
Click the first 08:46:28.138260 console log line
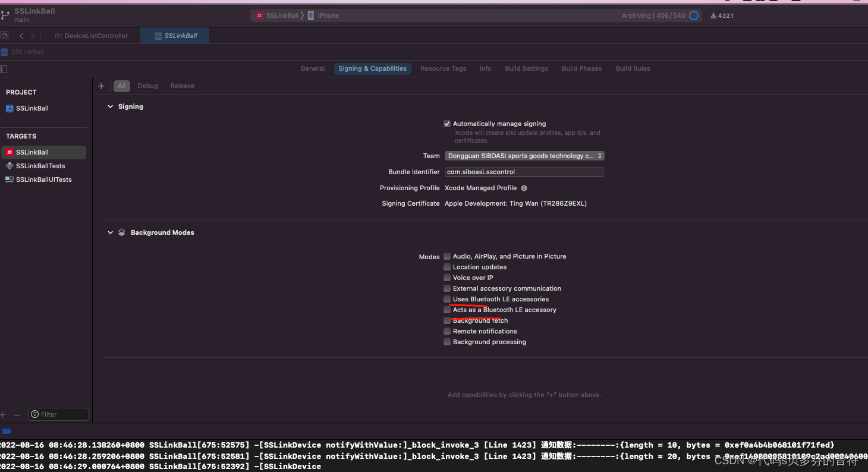(417, 445)
